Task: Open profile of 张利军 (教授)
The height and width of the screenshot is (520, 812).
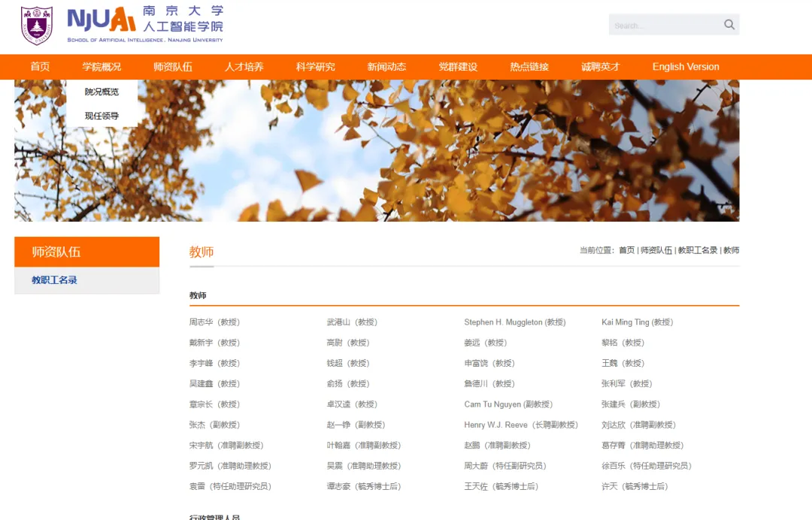Action: click(626, 383)
